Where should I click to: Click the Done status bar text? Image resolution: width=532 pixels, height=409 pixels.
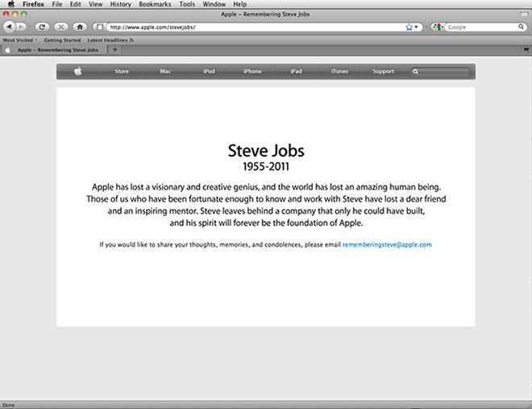[9, 405]
